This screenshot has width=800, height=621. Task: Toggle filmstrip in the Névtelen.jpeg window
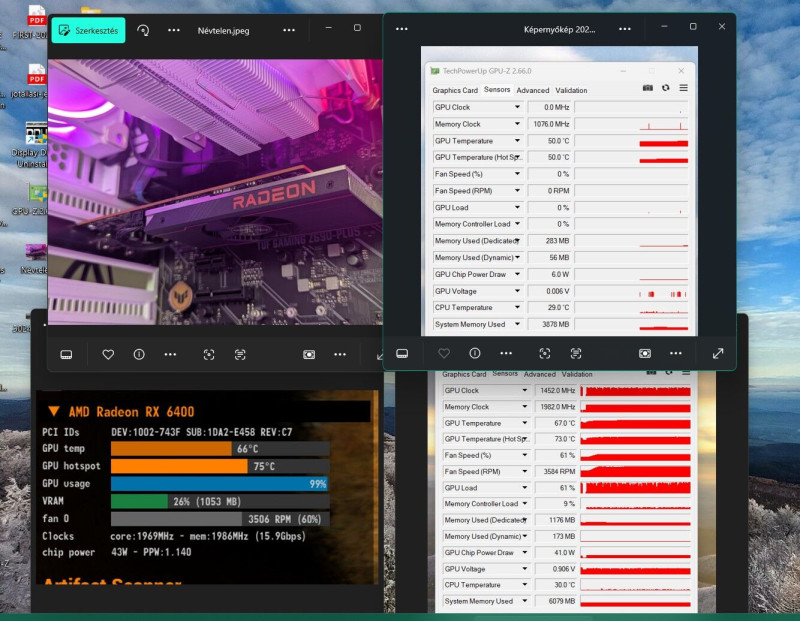tap(66, 355)
